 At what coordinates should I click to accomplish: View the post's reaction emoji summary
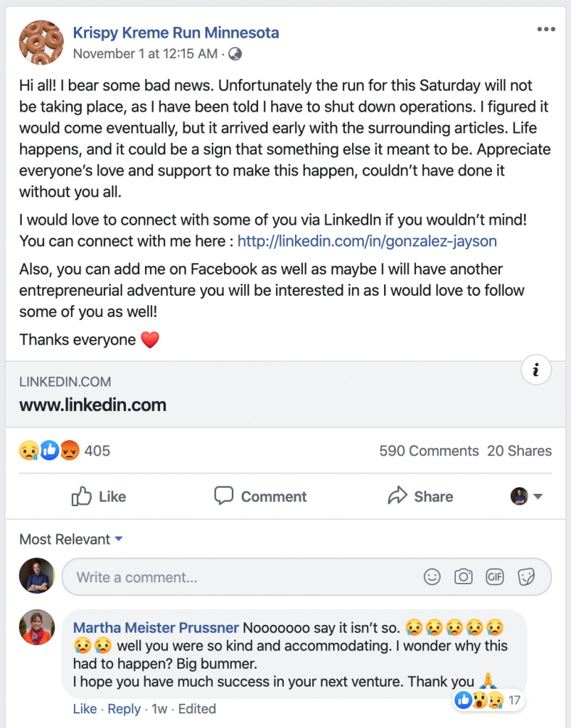click(49, 450)
